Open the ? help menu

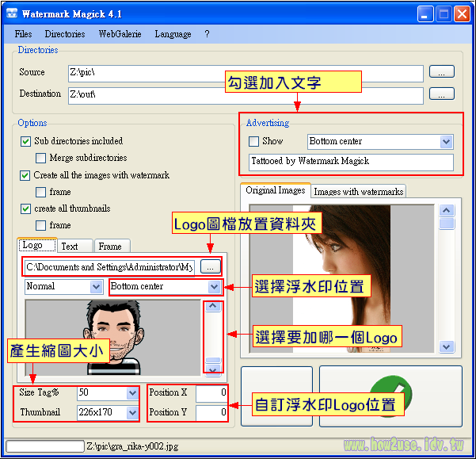tap(207, 34)
